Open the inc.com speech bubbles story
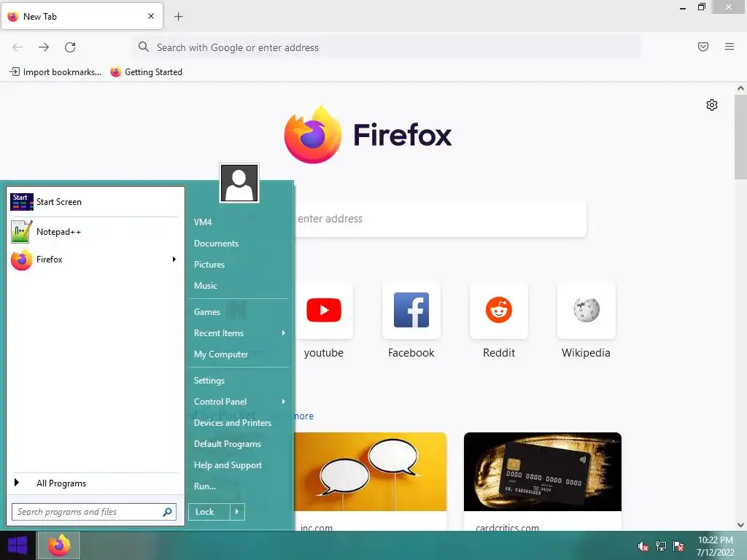Viewport: 747px width, 560px height. [x=370, y=481]
